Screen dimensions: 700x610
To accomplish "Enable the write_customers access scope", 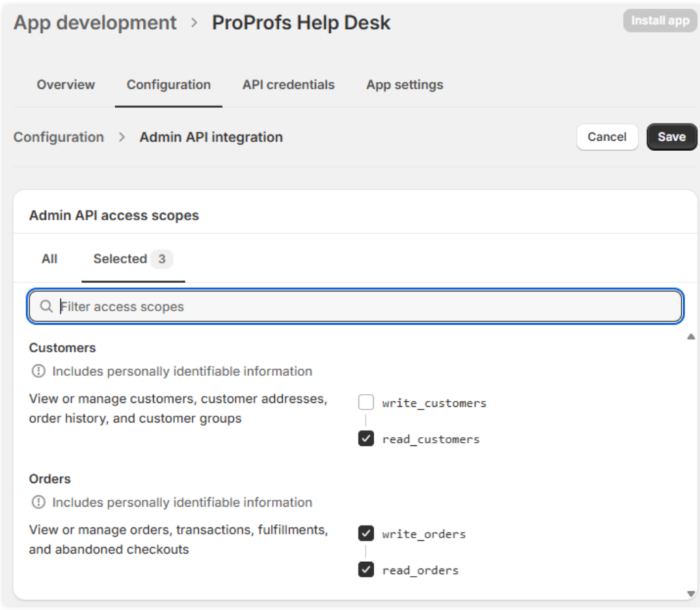I will [366, 402].
